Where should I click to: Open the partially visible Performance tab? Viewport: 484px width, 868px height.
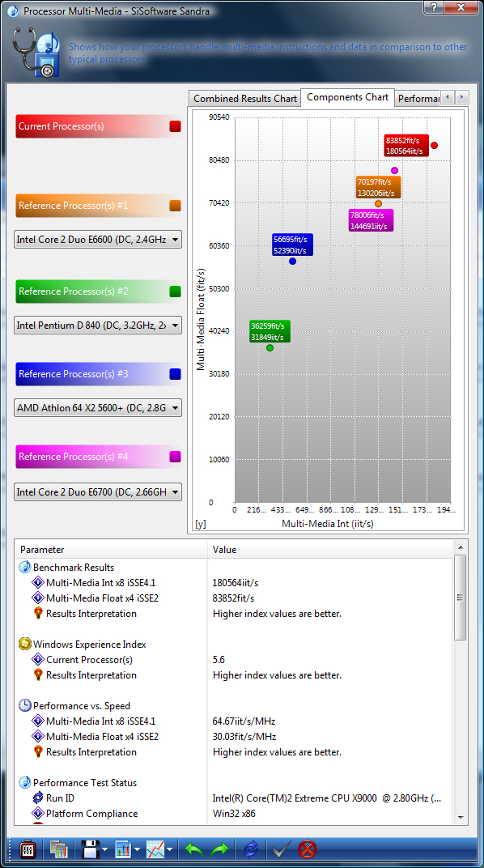click(x=418, y=99)
